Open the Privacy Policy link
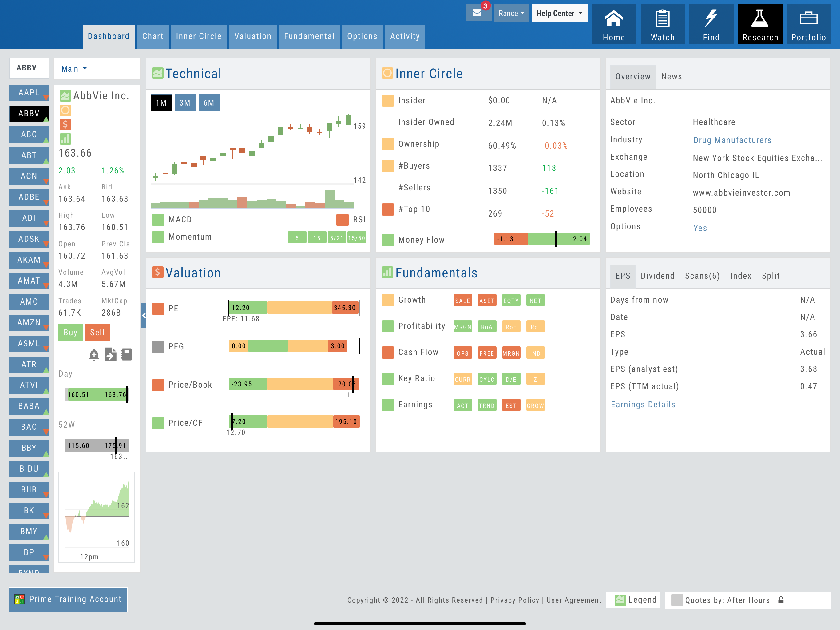Screen dimensions: 840x630 pos(515,600)
